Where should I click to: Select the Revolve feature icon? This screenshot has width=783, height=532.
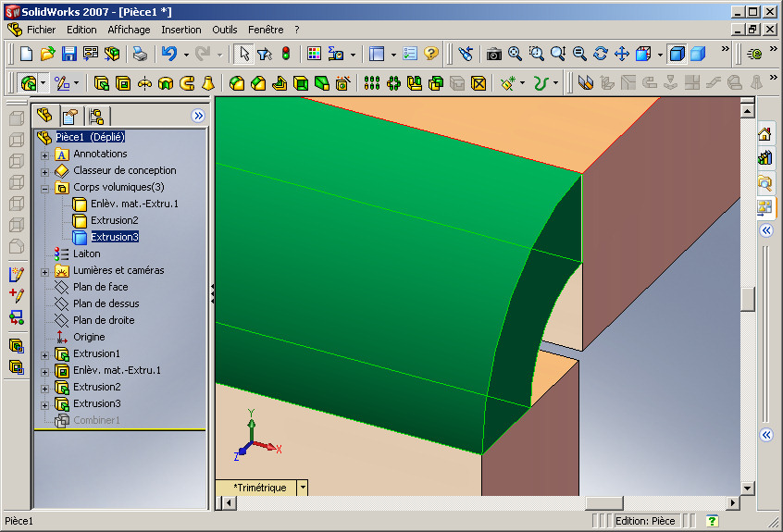click(144, 83)
